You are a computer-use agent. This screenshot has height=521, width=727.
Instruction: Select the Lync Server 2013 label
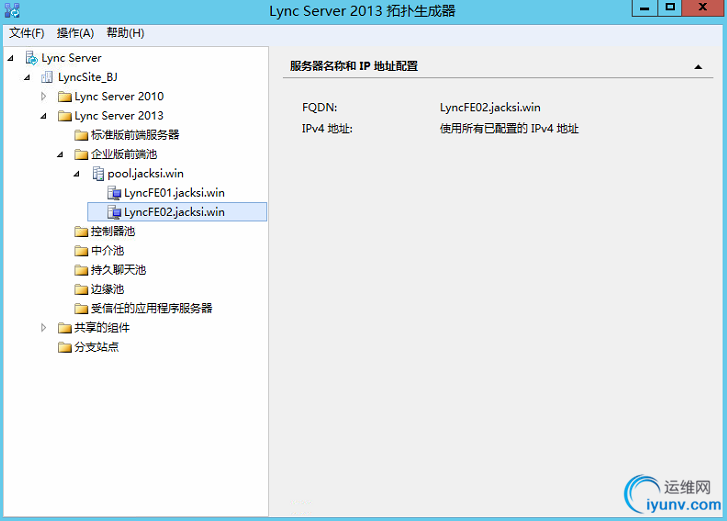click(x=119, y=116)
